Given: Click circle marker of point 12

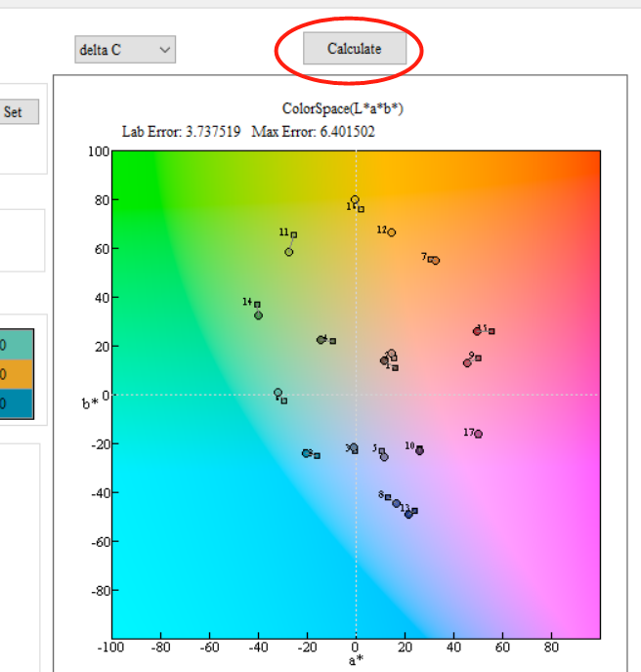Looking at the screenshot, I should click(x=392, y=232).
